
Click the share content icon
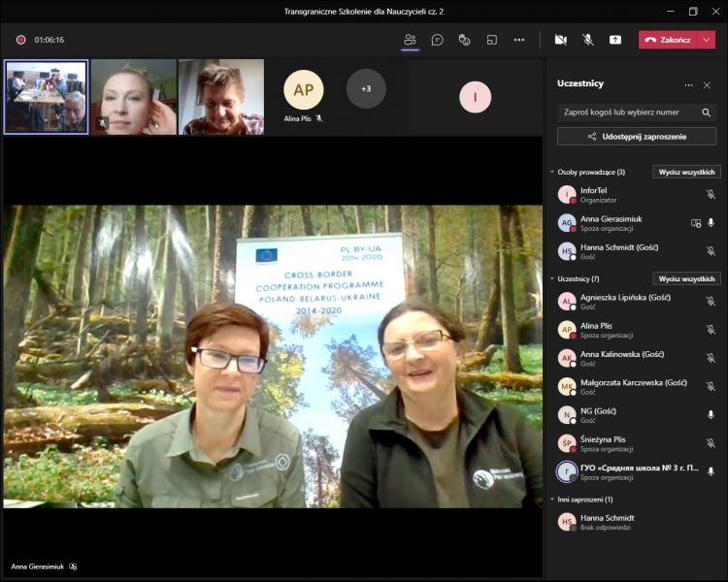(615, 40)
